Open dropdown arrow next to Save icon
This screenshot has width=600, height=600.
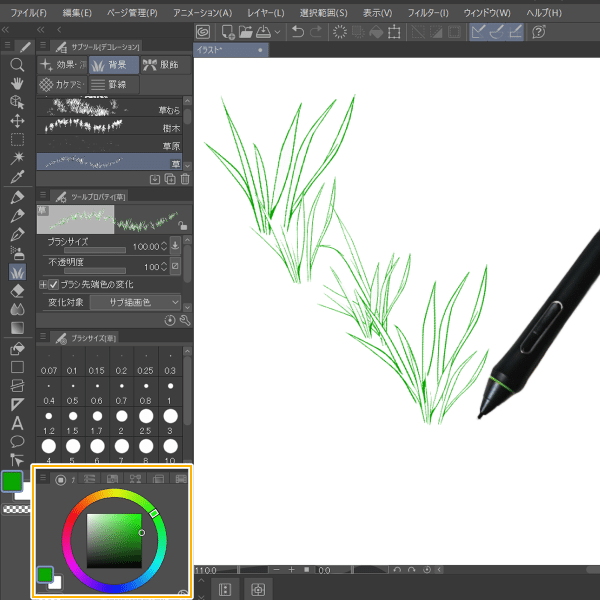(277, 32)
